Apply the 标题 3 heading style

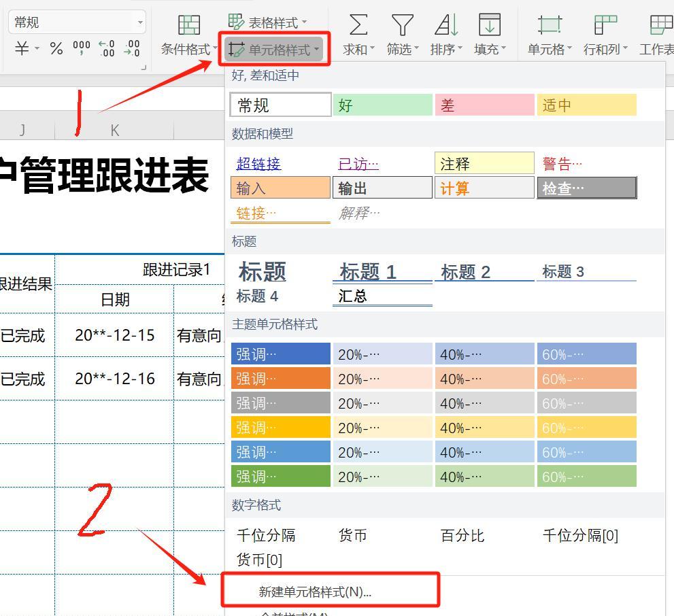click(587, 271)
